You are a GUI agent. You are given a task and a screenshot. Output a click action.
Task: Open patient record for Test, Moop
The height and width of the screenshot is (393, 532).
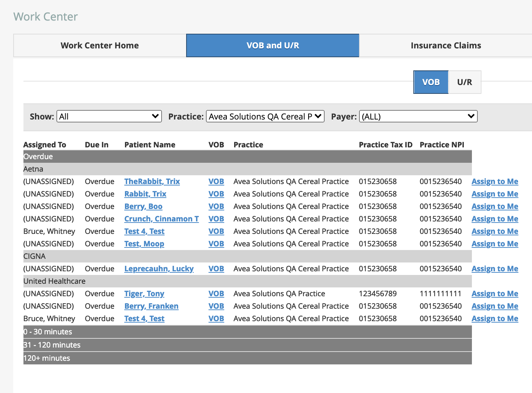pyautogui.click(x=144, y=243)
